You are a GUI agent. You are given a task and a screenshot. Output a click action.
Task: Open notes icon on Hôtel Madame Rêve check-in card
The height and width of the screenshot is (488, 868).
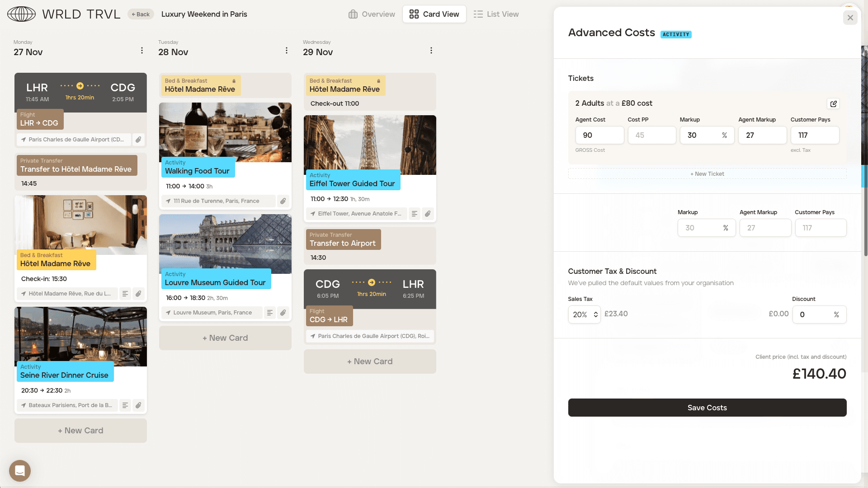click(x=125, y=294)
